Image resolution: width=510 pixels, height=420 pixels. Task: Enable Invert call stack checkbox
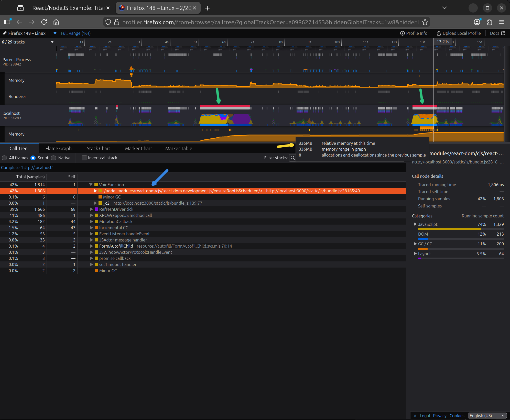(84, 158)
